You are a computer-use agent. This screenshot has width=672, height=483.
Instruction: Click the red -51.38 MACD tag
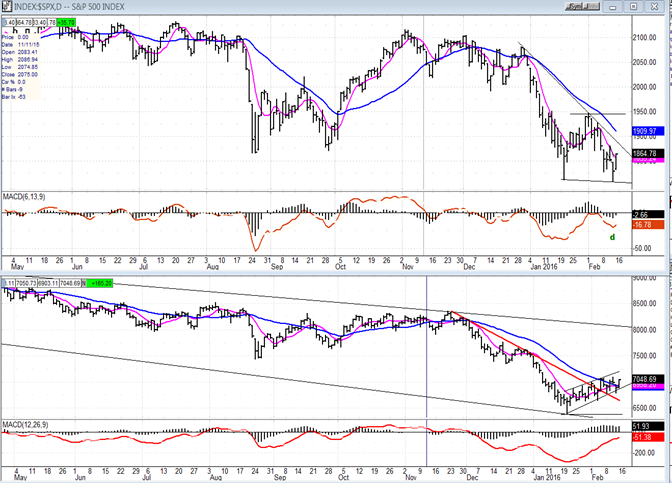[x=648, y=437]
